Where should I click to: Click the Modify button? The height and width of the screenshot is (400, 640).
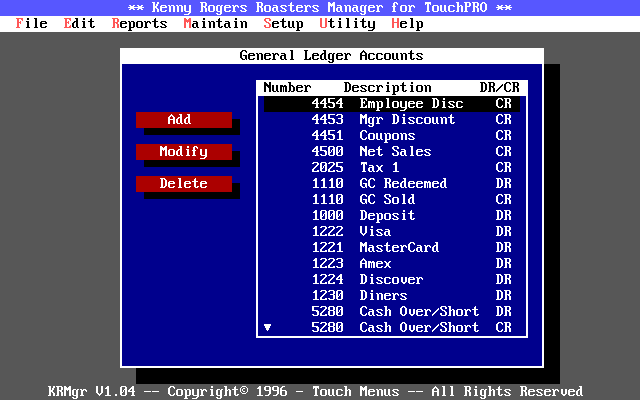click(184, 151)
